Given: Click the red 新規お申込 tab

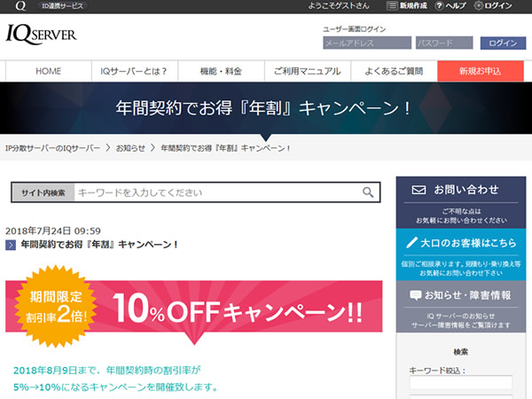Looking at the screenshot, I should coord(481,71).
